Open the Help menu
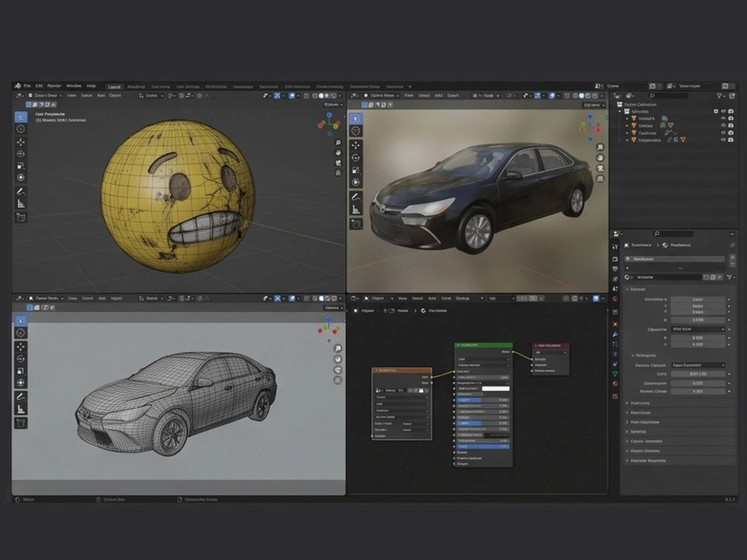 point(91,86)
